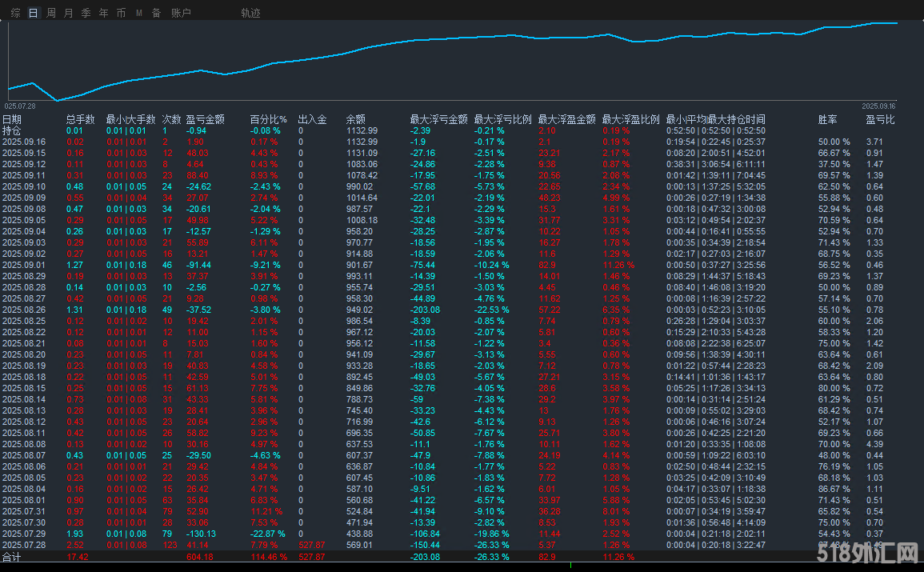Screen dimensions: 924x572
Task: Toggle the highlighted 日 daily view
Action: [x=32, y=12]
